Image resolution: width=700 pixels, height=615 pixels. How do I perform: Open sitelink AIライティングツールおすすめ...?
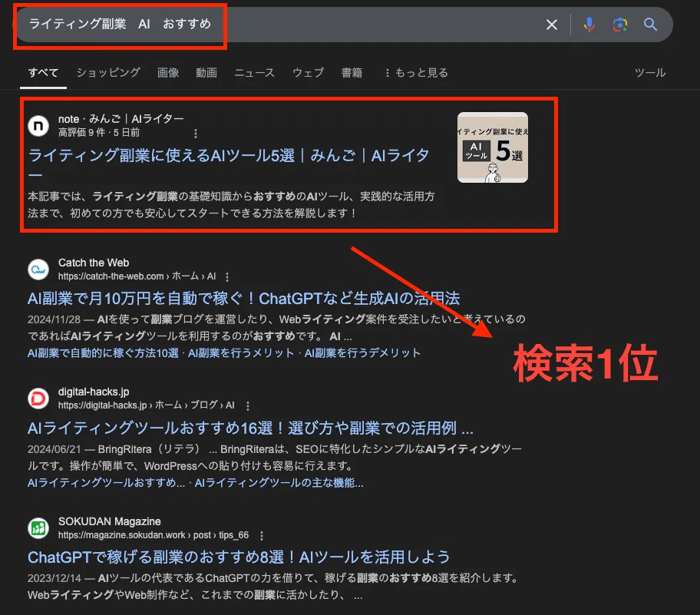point(106,483)
